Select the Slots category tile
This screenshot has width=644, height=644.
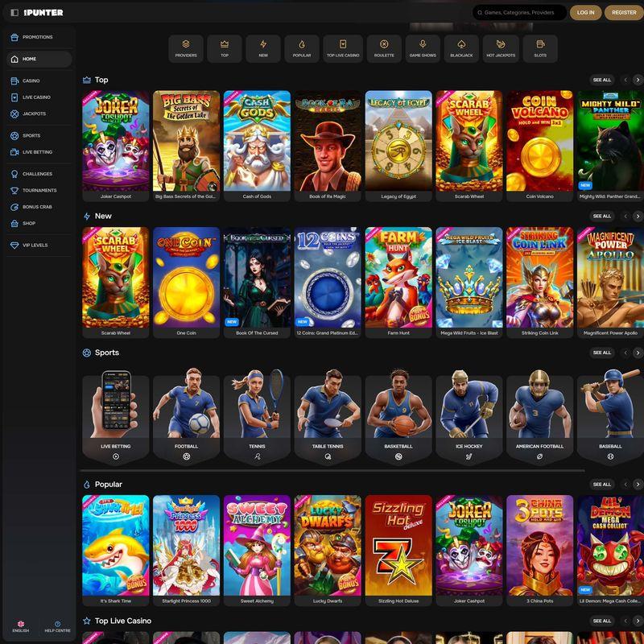[540, 48]
